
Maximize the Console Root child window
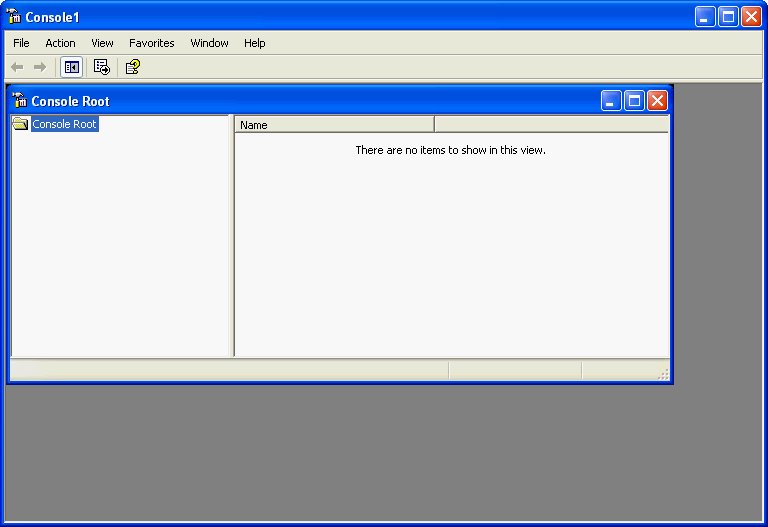pyautogui.click(x=634, y=101)
